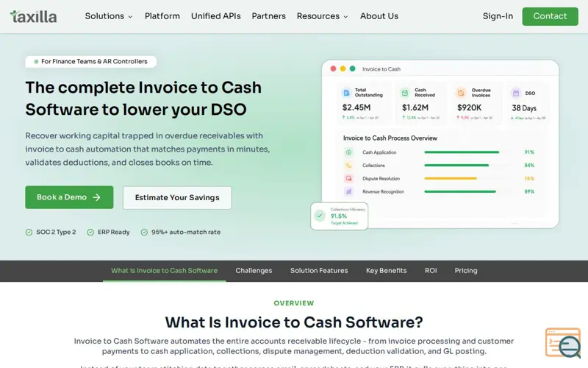This screenshot has height=368, width=588.
Task: Click the 91.5% Collections Efficiency value
Action: pos(339,216)
